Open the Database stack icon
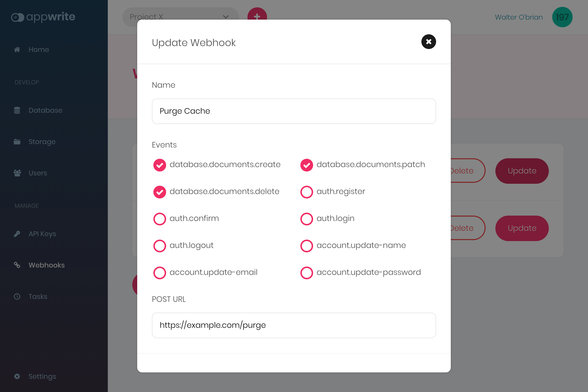588x392 pixels. click(17, 110)
